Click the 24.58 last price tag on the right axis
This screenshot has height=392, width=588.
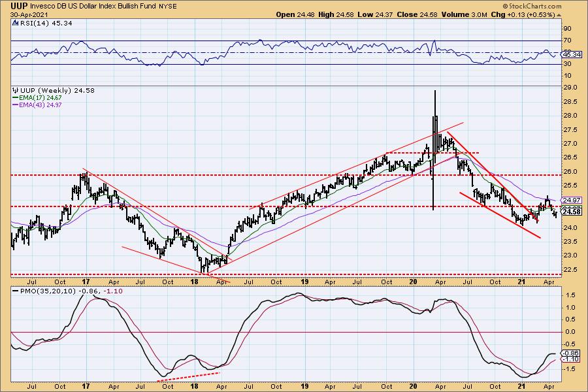(572, 212)
